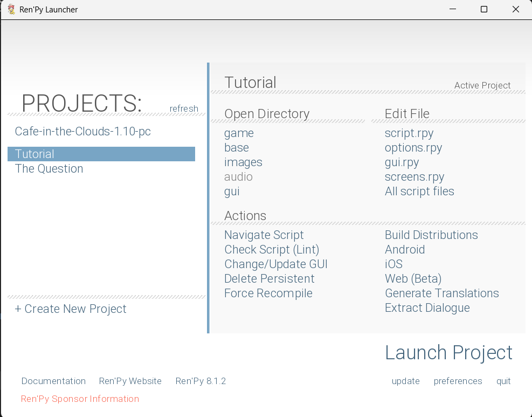Maximize the Ren'Py Launcher window
Viewport: 532px width, 417px height.
pyautogui.click(x=484, y=9)
